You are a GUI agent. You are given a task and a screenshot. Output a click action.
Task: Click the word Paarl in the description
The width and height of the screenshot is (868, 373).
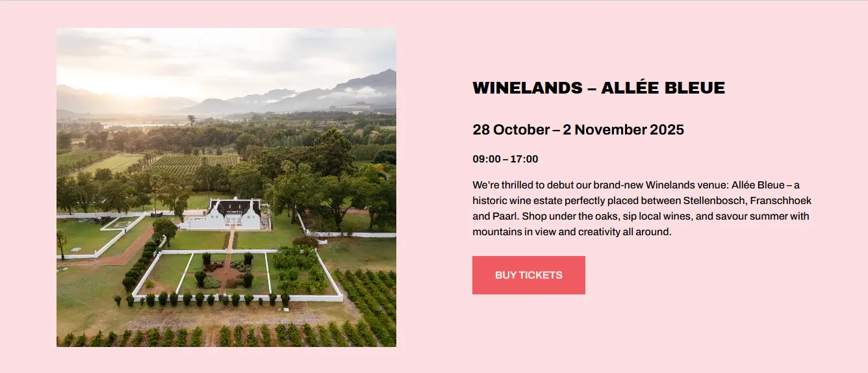pyautogui.click(x=504, y=216)
